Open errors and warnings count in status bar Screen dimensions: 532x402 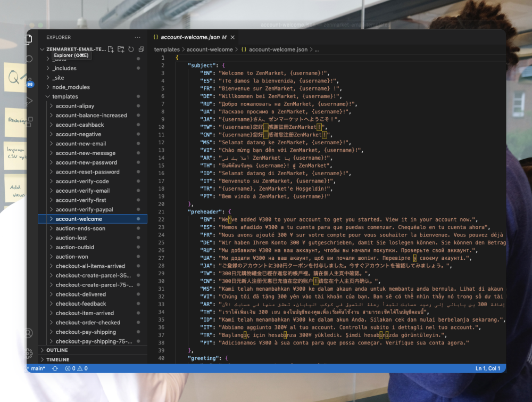click(76, 368)
